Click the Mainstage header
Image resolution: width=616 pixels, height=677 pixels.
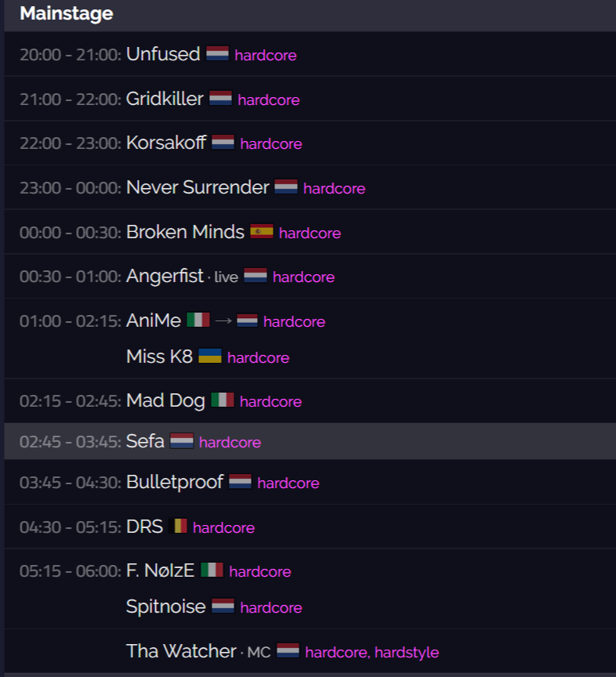(x=67, y=13)
